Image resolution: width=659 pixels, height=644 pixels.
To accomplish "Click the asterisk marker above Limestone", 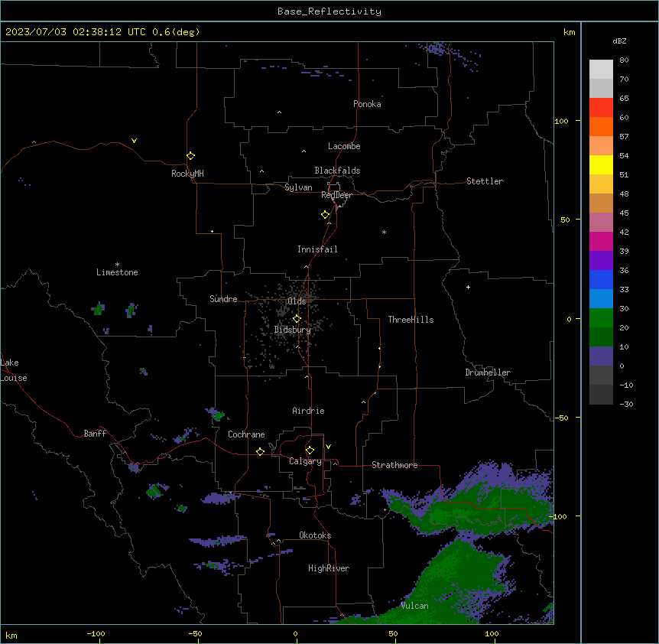I will [117, 265].
